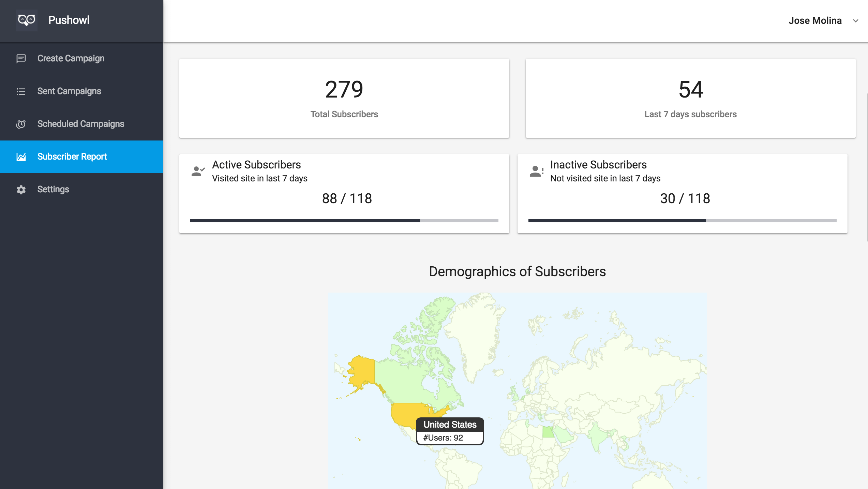
Task: Click the Subscriber Report chart icon
Action: 21,157
